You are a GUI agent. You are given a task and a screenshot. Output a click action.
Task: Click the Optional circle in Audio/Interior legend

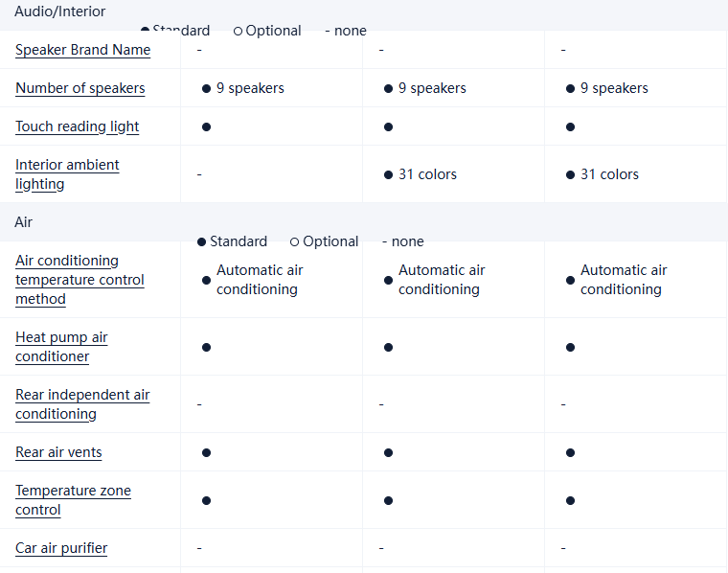pos(238,31)
